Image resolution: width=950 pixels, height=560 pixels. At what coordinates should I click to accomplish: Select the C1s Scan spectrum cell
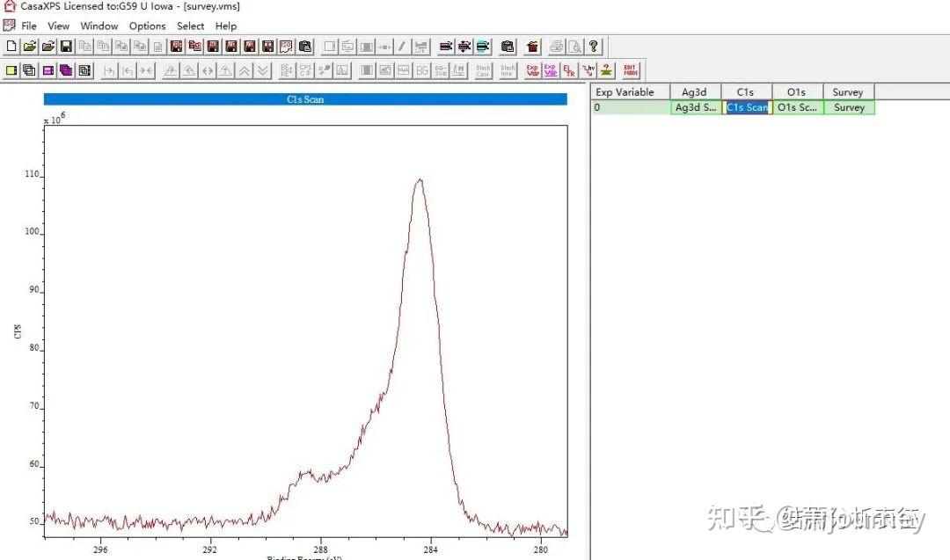[747, 107]
